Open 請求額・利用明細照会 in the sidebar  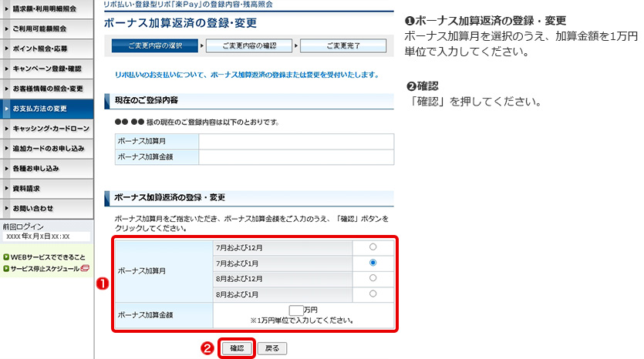(46, 8)
